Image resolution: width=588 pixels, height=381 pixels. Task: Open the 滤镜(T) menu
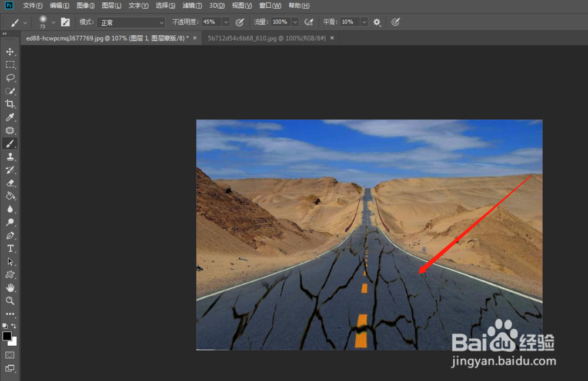coord(192,6)
